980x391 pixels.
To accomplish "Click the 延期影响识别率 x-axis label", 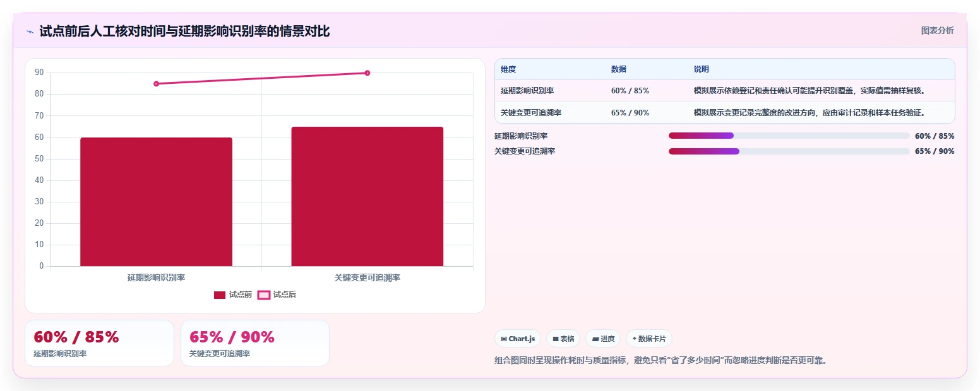I will pyautogui.click(x=156, y=277).
